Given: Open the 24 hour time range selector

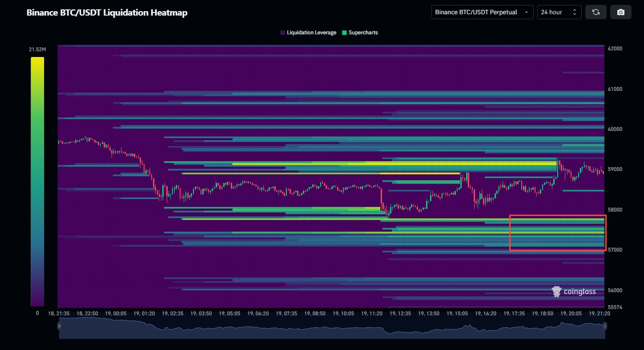Looking at the screenshot, I should (x=559, y=12).
